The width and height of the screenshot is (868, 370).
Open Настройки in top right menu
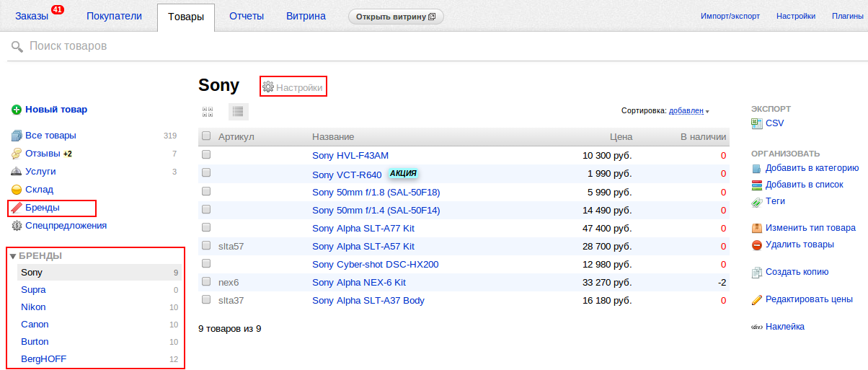point(796,16)
